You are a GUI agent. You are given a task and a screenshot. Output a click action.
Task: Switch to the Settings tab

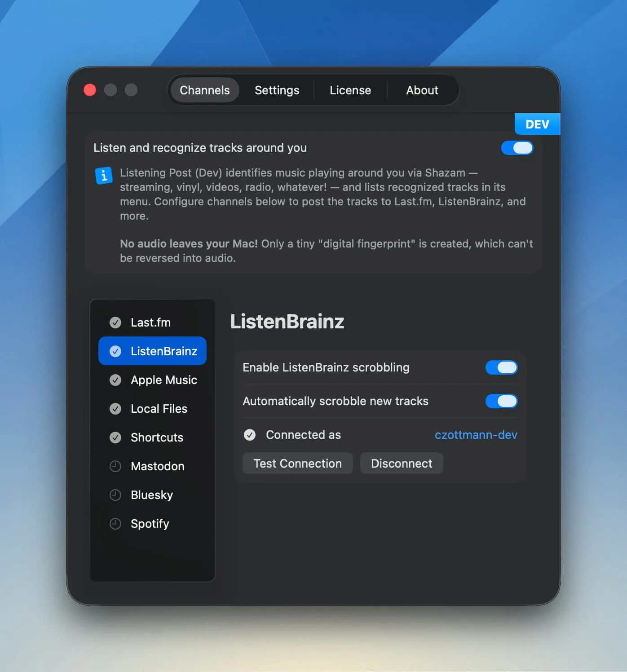click(277, 90)
